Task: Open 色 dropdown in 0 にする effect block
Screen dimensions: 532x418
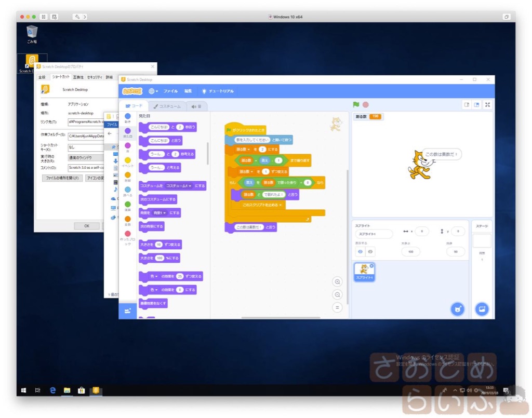Action: 154,290
